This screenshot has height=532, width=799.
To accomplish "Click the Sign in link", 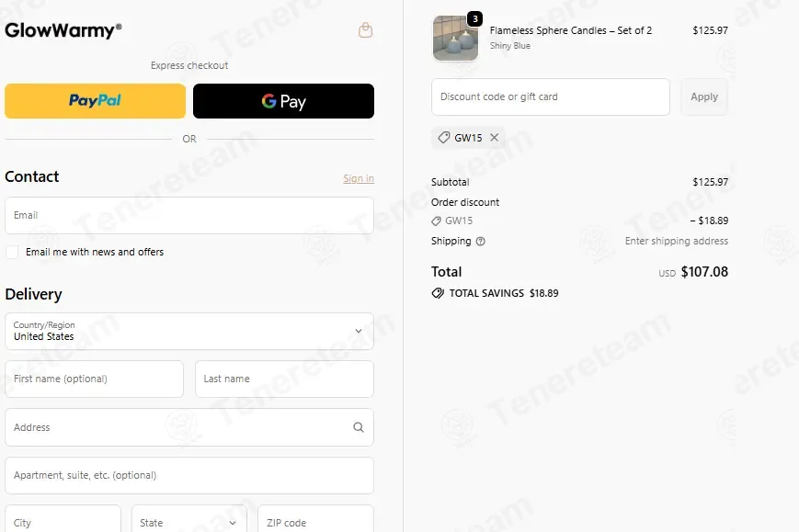I will tap(359, 178).
